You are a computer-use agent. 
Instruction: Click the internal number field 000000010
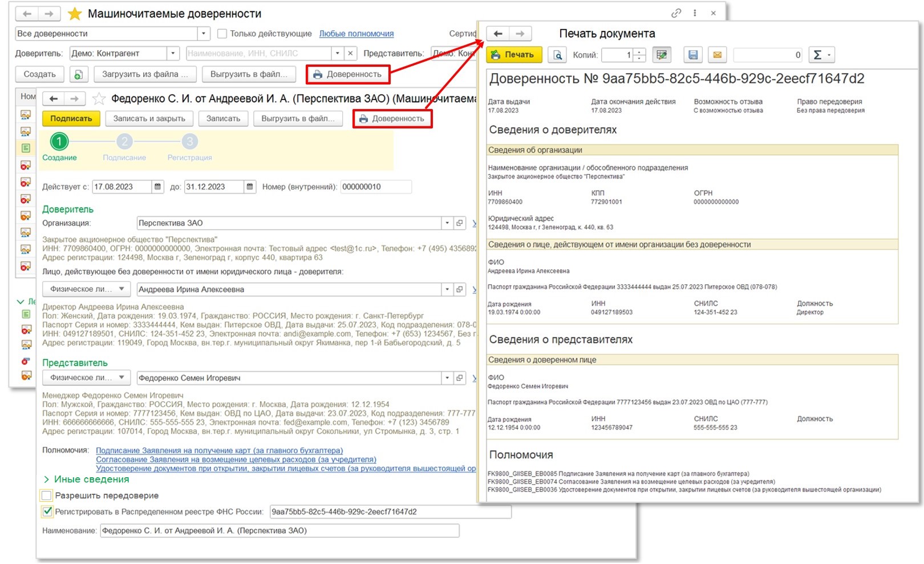click(x=376, y=187)
